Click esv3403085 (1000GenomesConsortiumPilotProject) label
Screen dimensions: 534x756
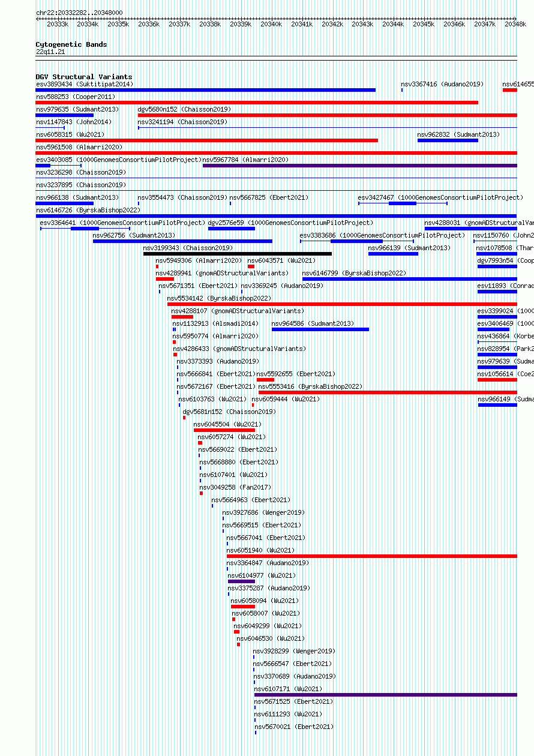(119, 160)
